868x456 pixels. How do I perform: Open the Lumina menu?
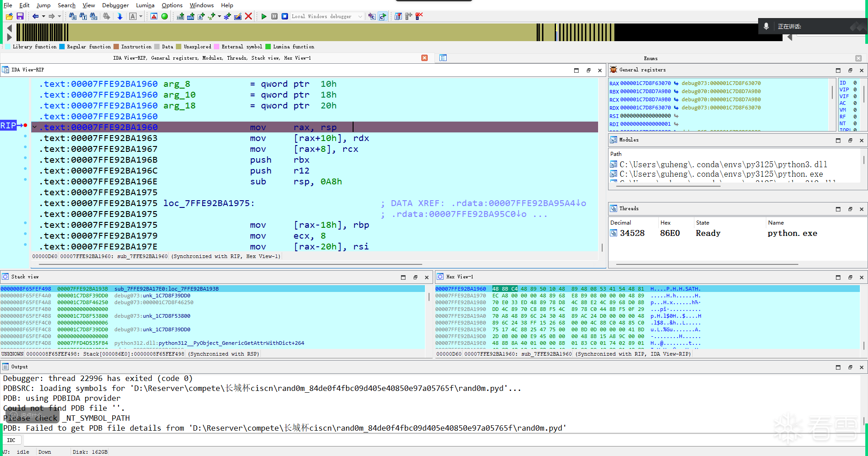[145, 5]
